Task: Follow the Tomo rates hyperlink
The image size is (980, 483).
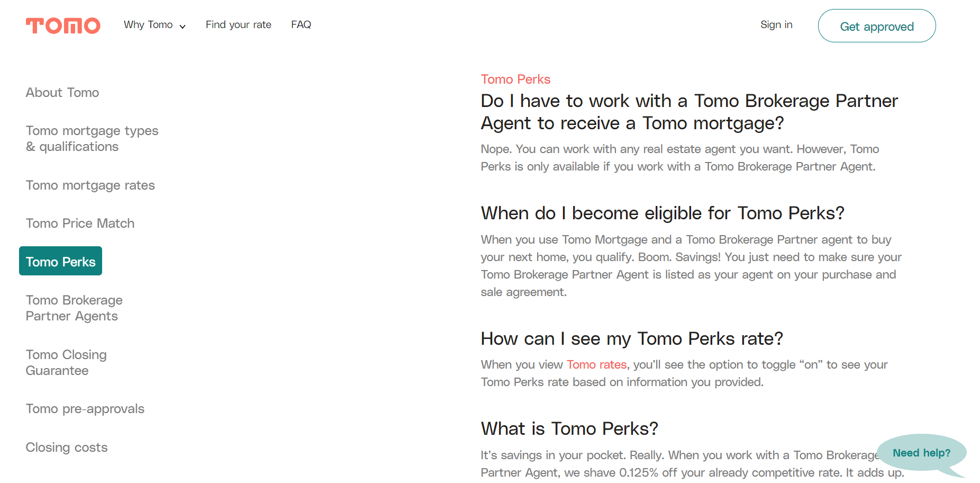Action: [x=596, y=365]
